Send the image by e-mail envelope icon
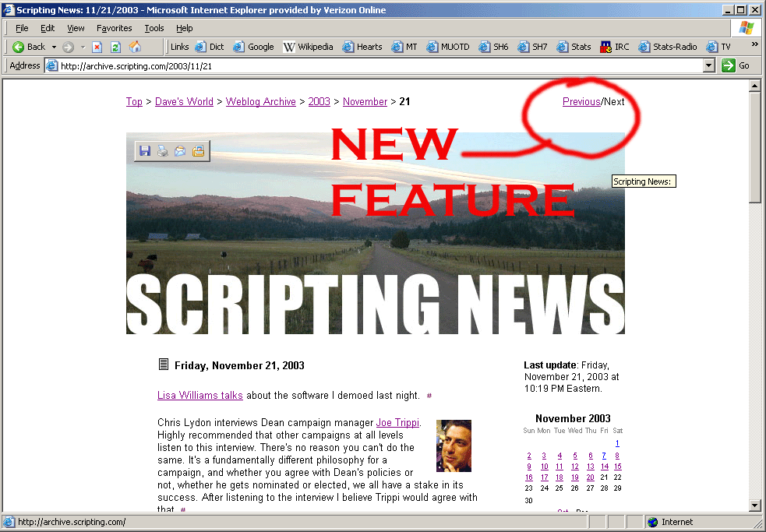This screenshot has height=532, width=766. click(x=180, y=151)
